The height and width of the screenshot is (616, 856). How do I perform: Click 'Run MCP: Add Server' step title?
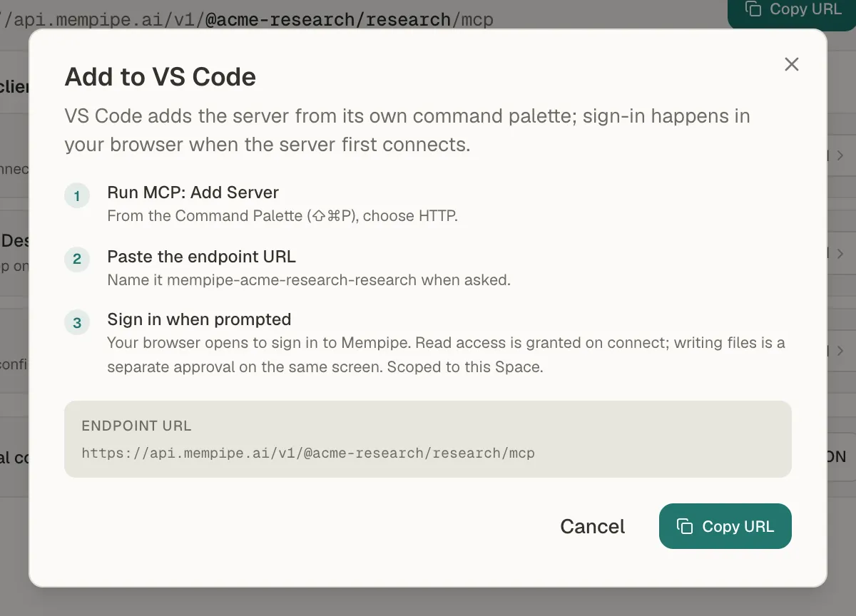(193, 192)
